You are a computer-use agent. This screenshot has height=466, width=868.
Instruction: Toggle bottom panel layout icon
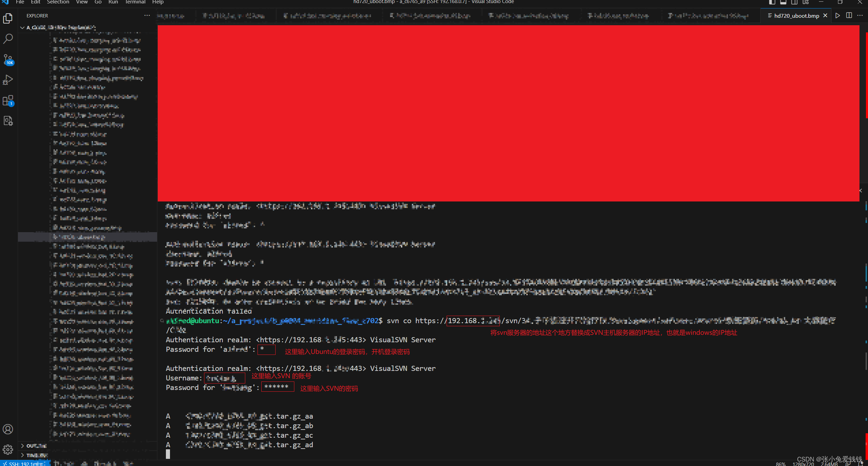click(783, 2)
